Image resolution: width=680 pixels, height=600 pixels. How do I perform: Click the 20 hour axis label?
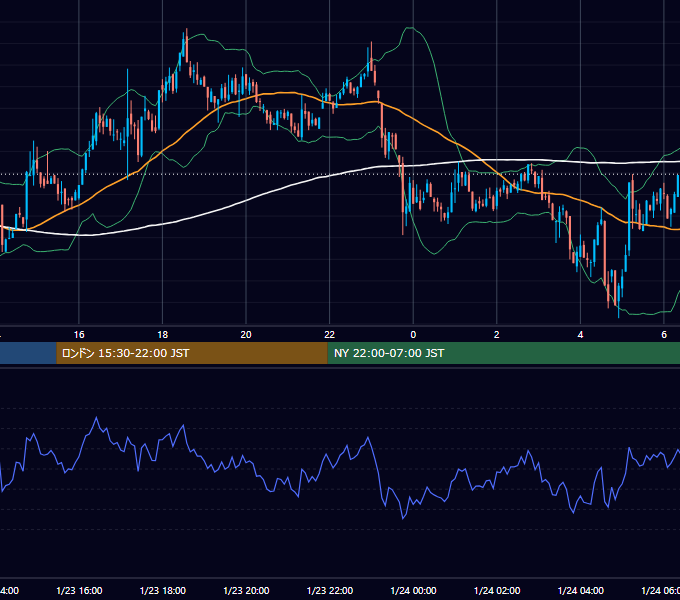click(246, 335)
